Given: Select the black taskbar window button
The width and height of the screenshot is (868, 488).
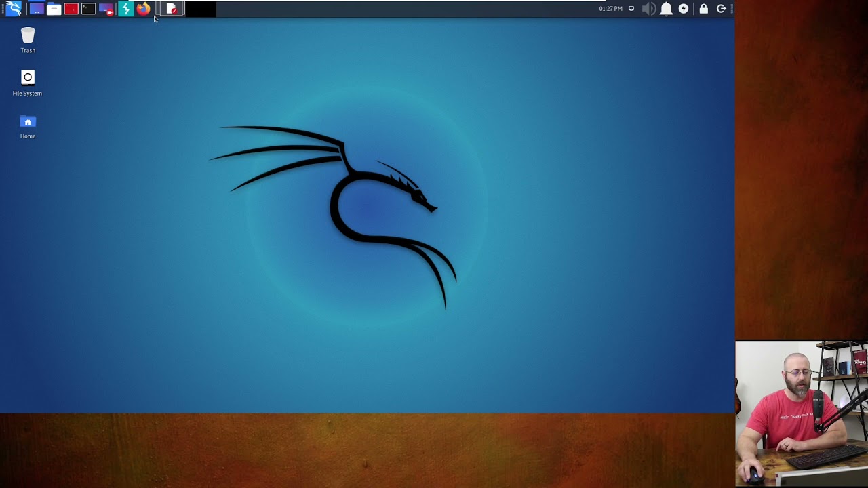Looking at the screenshot, I should pos(200,9).
